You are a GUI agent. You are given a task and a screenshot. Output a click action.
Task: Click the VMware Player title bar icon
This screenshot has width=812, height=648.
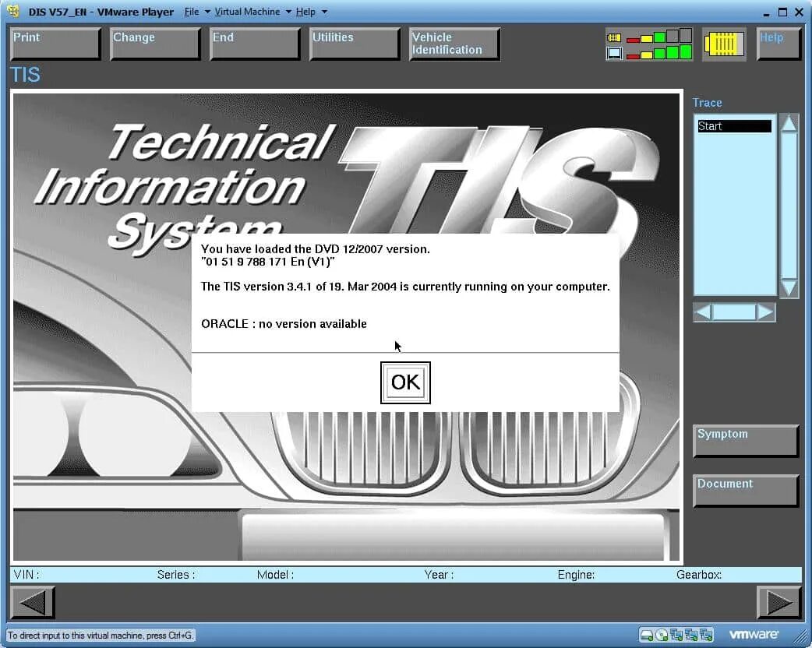[x=13, y=11]
